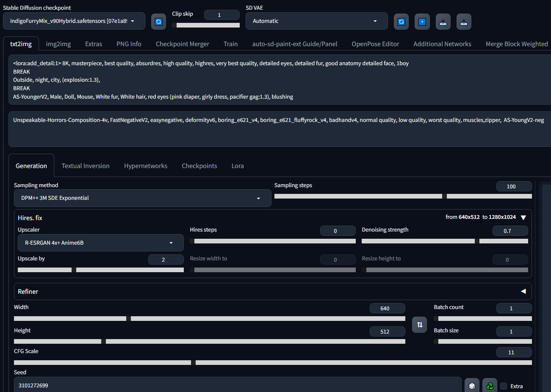Image resolution: width=551 pixels, height=392 pixels.
Task: Click the tray icon with down arrow
Action: pos(464,22)
